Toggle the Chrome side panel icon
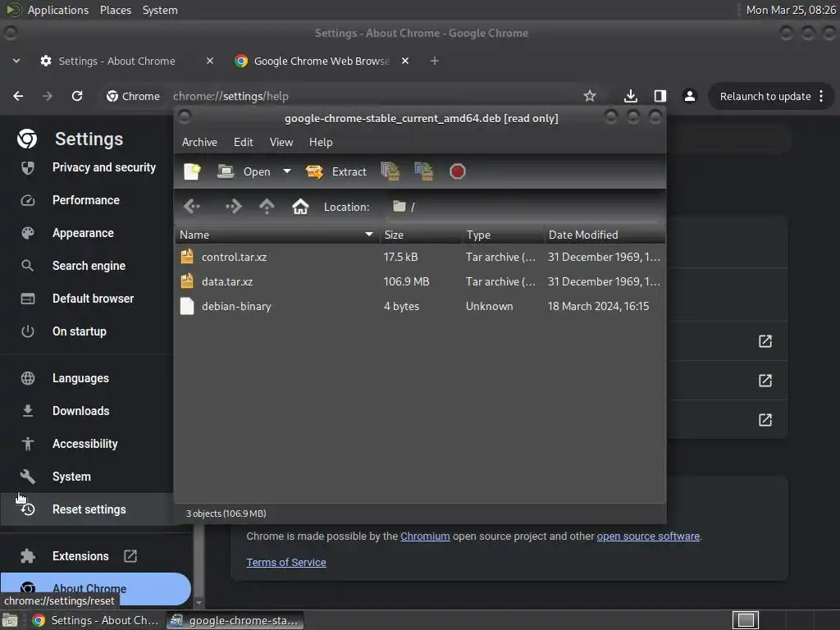Viewport: 840px width, 630px height. [660, 97]
